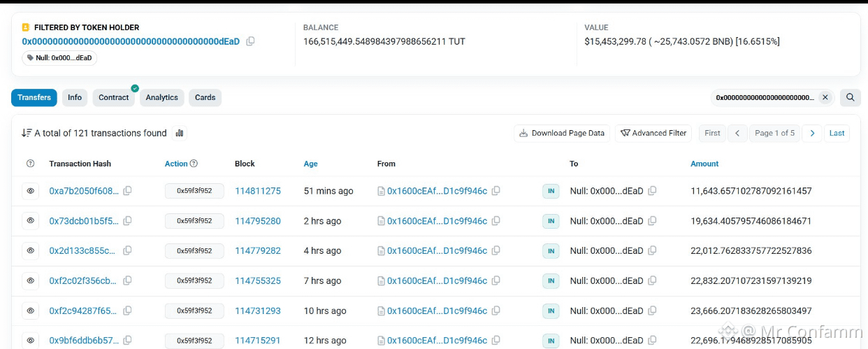Switch to the Transfers tab

point(34,97)
